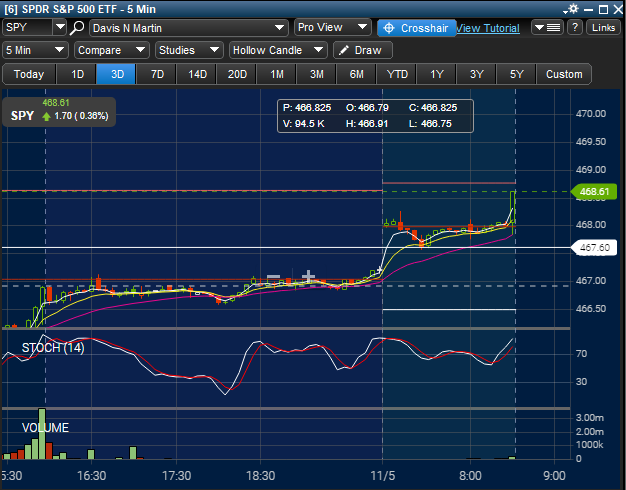This screenshot has height=490, width=626.
Task: Click the SPY quote badge on chart
Action: pos(59,112)
